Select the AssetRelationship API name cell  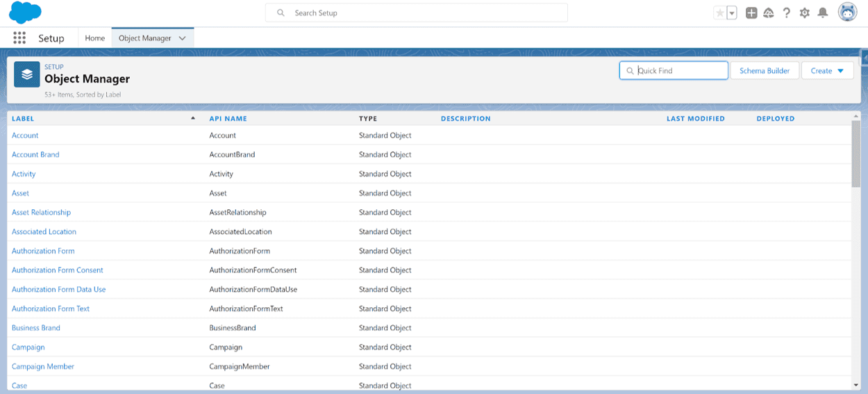click(x=237, y=213)
